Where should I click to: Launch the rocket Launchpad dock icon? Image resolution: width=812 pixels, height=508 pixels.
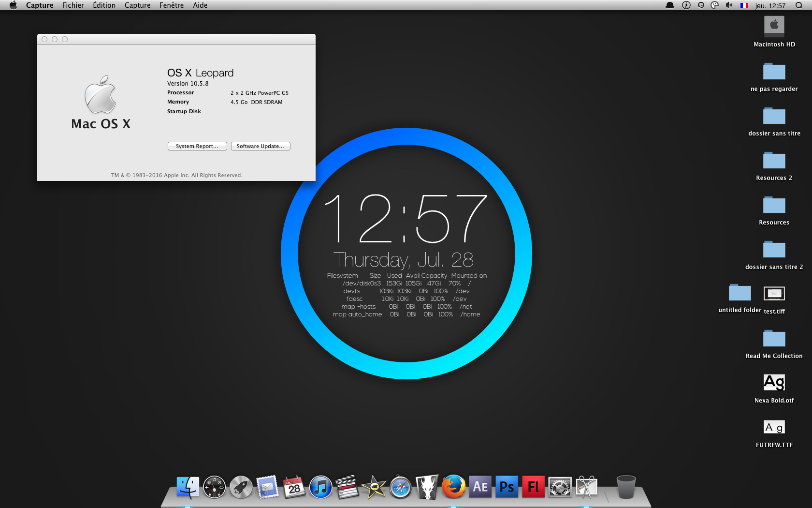241,487
